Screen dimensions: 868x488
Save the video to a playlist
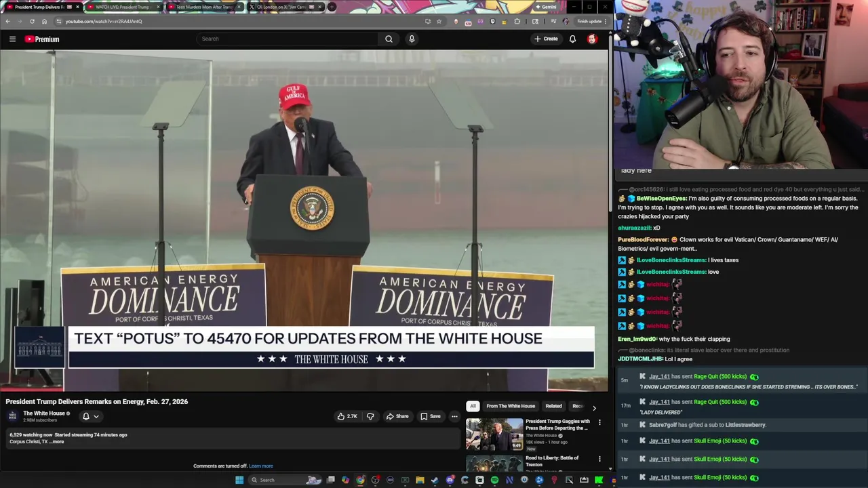point(430,416)
